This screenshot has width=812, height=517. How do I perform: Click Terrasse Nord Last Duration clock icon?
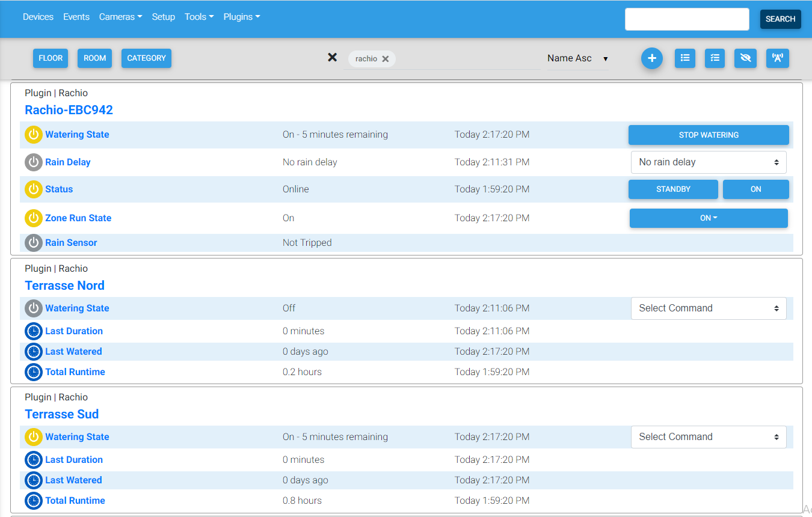(x=34, y=331)
